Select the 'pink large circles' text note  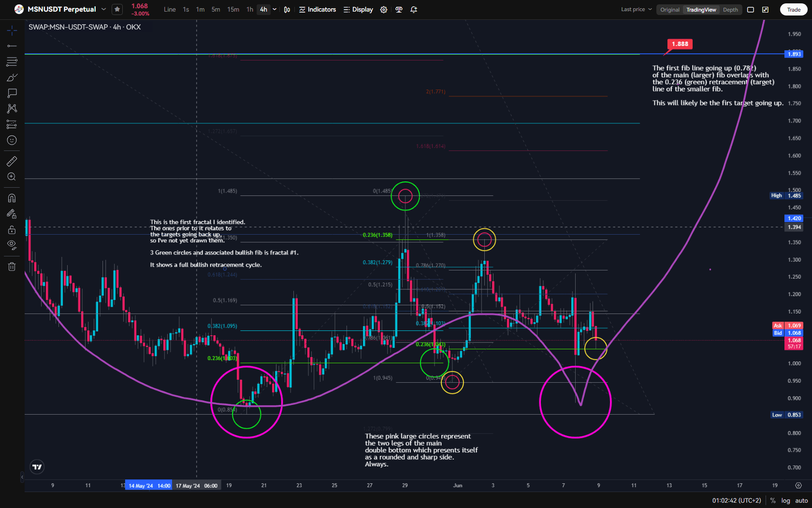tap(421, 450)
